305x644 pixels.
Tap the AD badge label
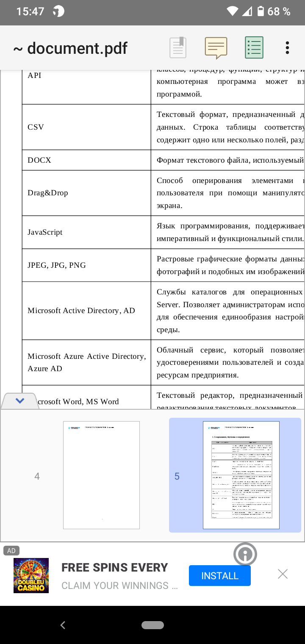[11, 551]
